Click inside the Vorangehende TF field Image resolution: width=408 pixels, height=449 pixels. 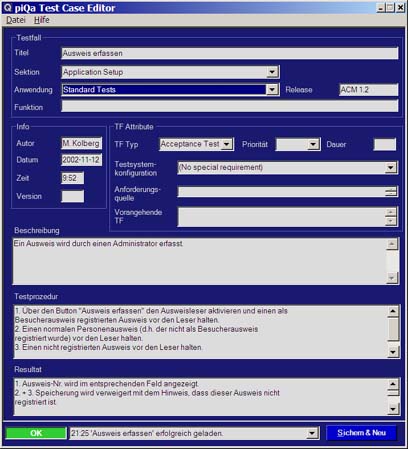click(281, 217)
